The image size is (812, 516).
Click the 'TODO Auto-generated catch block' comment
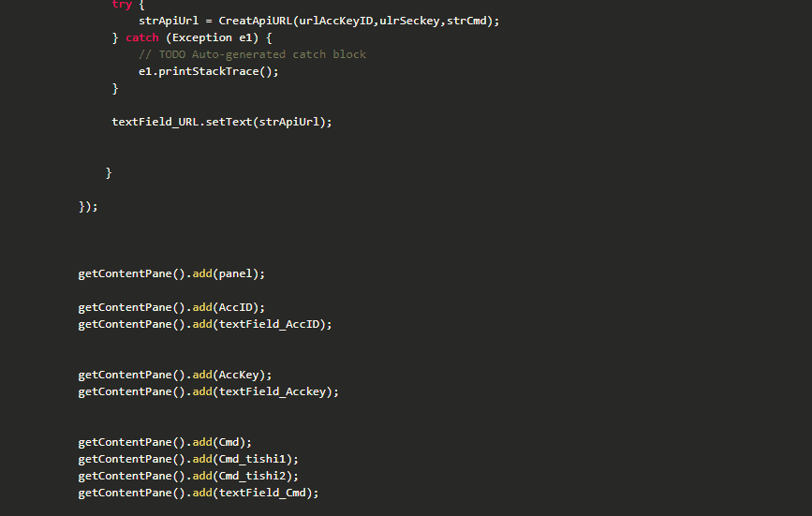[252, 54]
